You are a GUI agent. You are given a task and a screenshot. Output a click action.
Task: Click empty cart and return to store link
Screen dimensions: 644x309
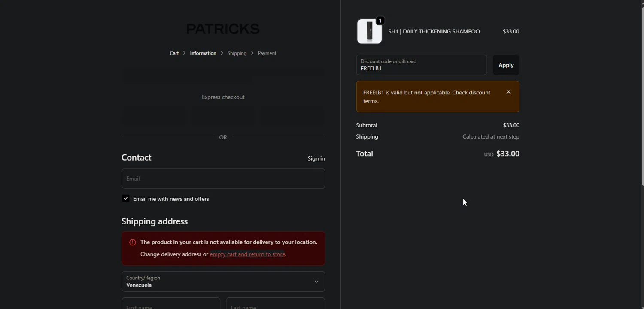tap(247, 254)
